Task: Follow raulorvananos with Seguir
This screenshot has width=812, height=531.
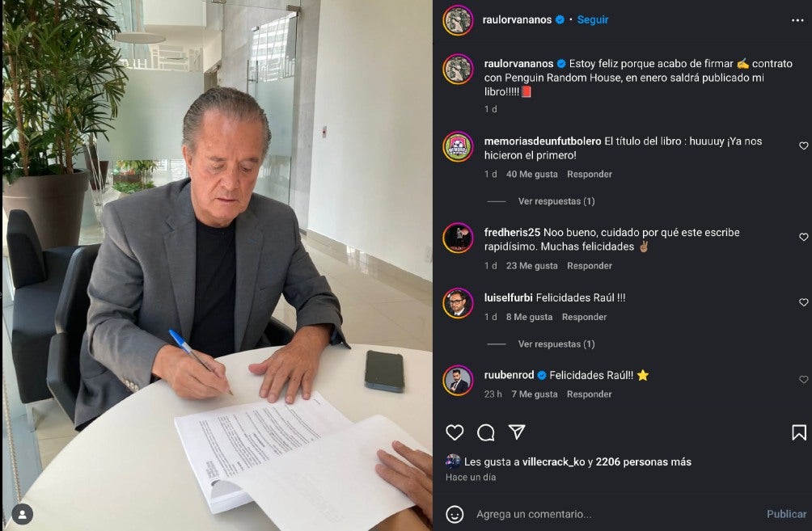Action: [593, 19]
